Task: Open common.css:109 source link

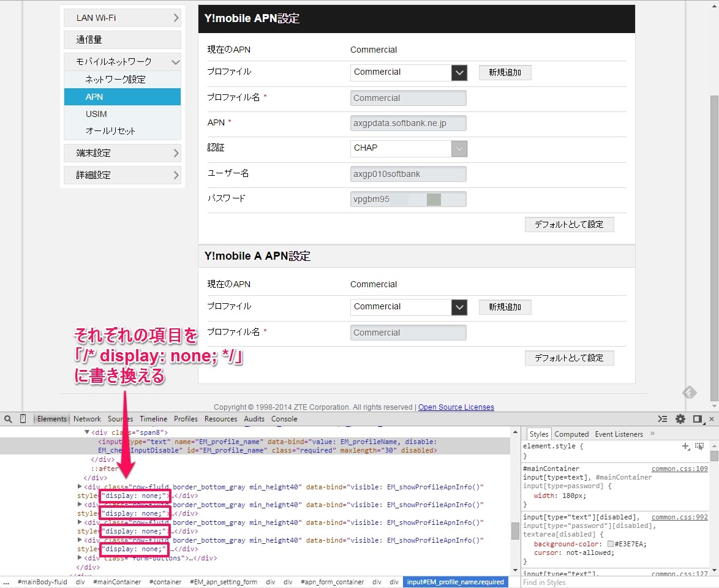Action: 680,469
